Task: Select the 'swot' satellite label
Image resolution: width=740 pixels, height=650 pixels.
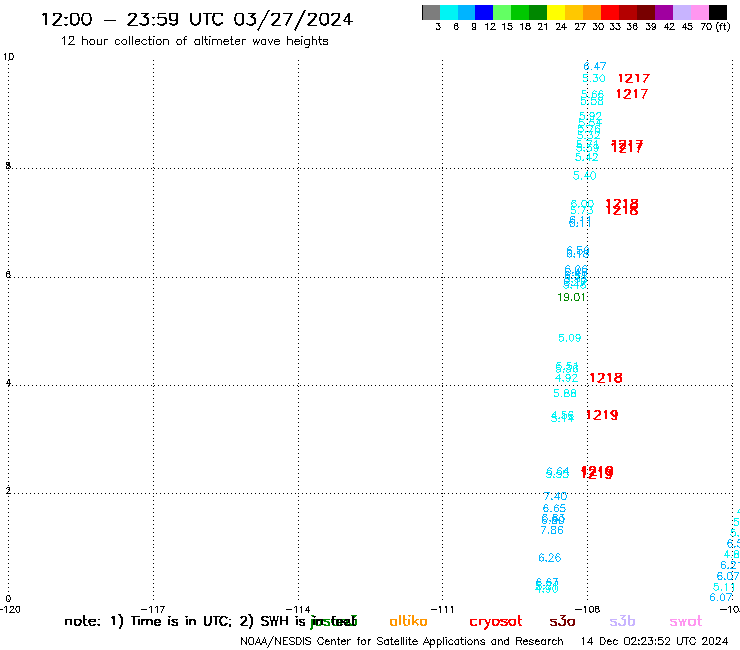Action: pyautogui.click(x=686, y=621)
